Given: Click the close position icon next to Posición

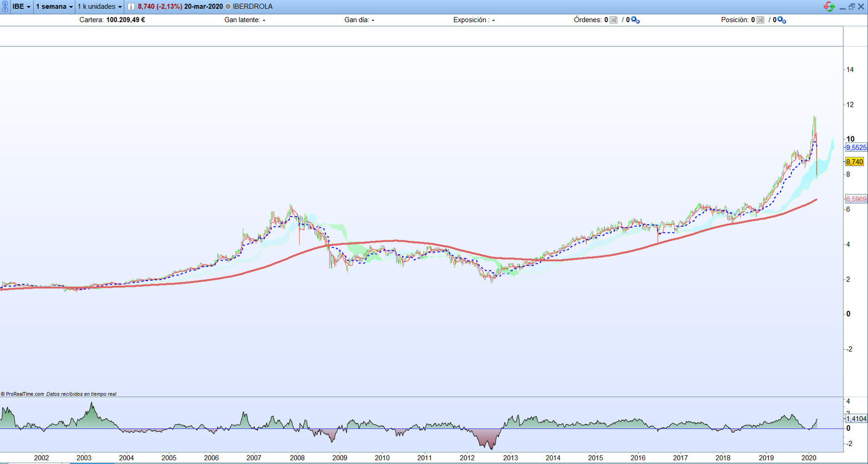Looking at the screenshot, I should pos(760,20).
